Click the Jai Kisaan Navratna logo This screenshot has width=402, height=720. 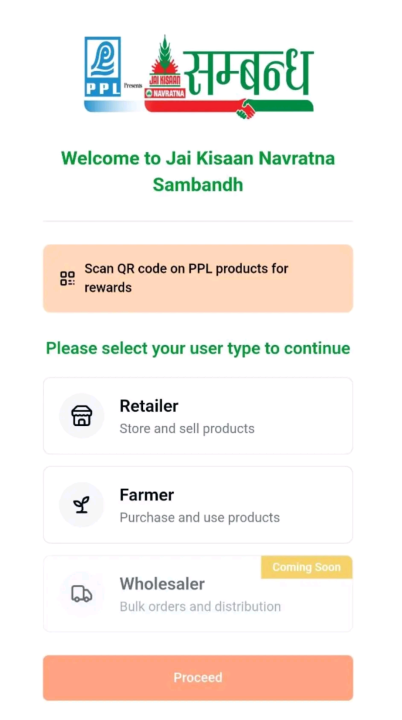tap(165, 67)
